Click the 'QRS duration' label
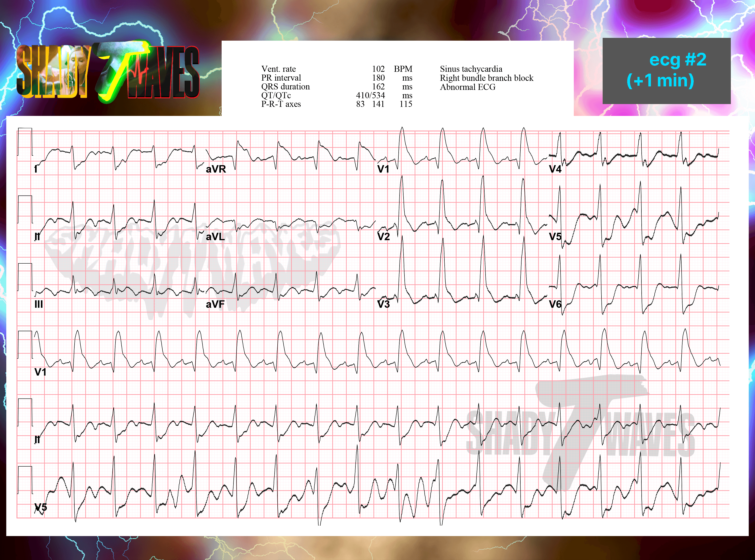 coord(286,86)
